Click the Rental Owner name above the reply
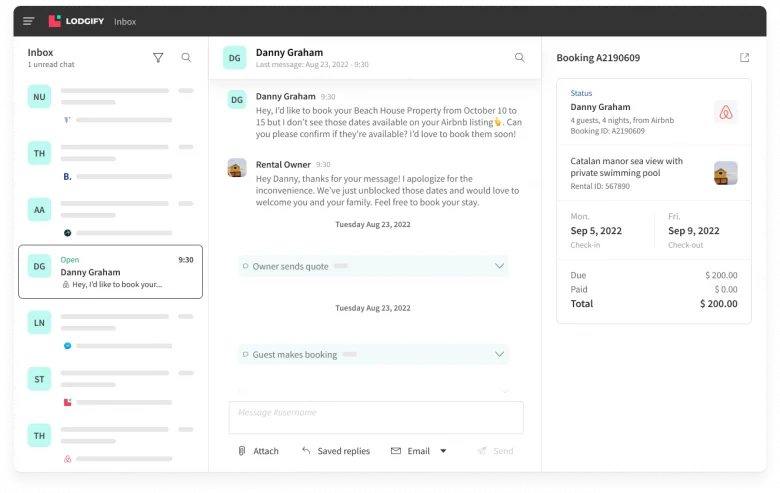This screenshot has width=780, height=493. 283,164
